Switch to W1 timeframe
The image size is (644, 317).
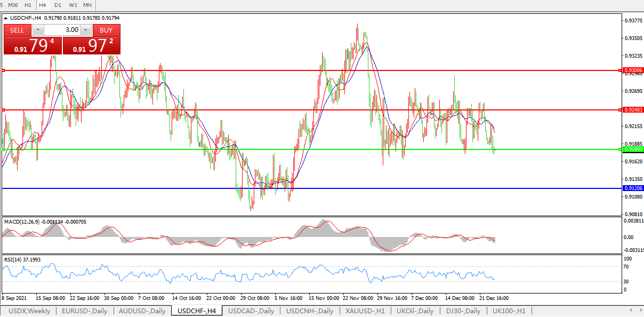[x=73, y=5]
